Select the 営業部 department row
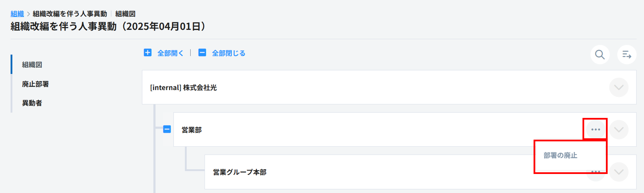 tap(340, 129)
